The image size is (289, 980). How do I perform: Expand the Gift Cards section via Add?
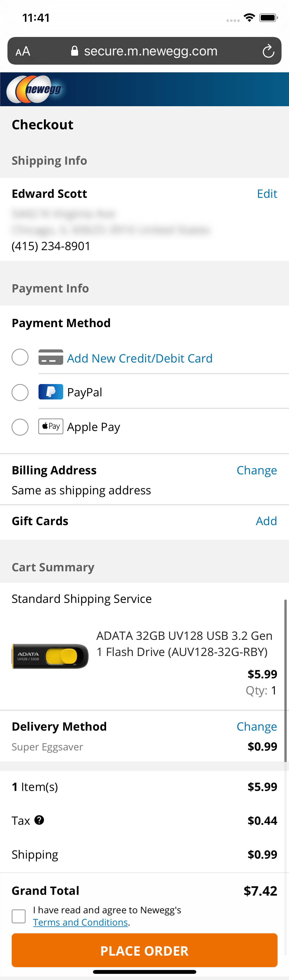267,521
